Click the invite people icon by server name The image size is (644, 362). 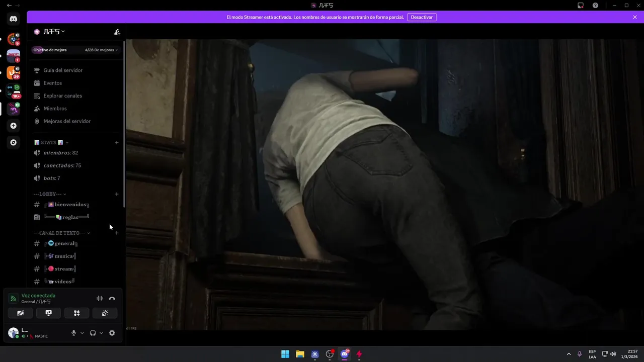pyautogui.click(x=117, y=32)
